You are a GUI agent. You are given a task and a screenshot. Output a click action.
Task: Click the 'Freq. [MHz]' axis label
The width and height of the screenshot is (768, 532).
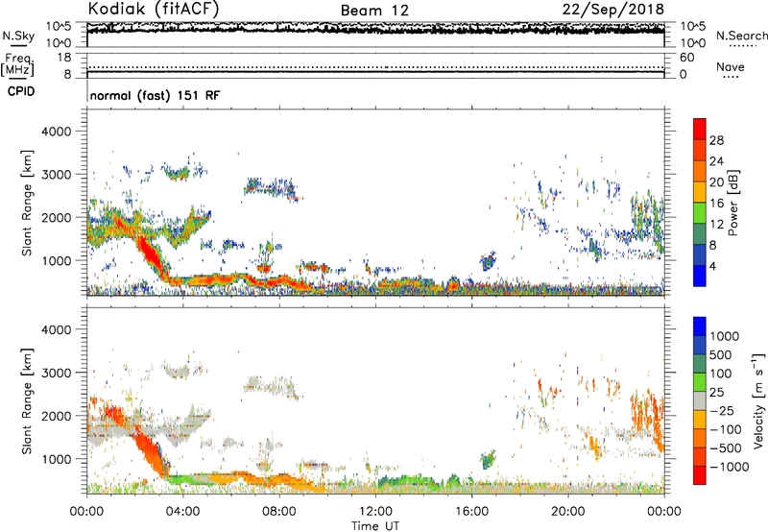17,64
